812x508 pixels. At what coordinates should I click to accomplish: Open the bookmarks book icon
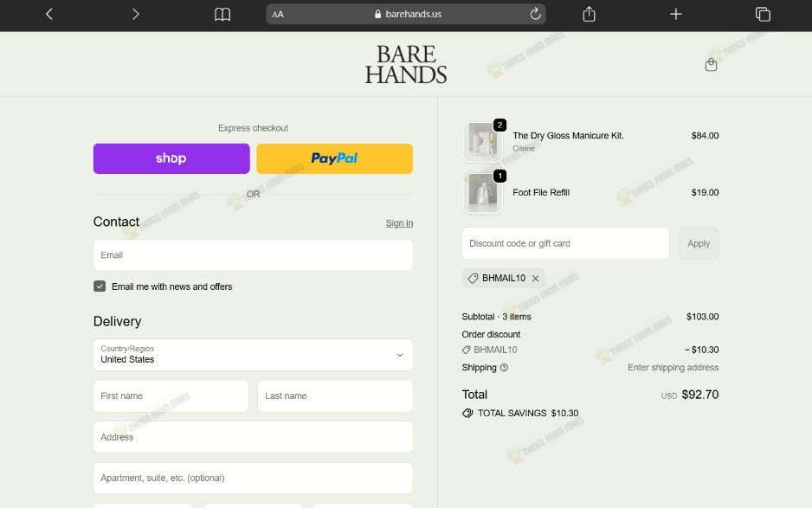222,14
